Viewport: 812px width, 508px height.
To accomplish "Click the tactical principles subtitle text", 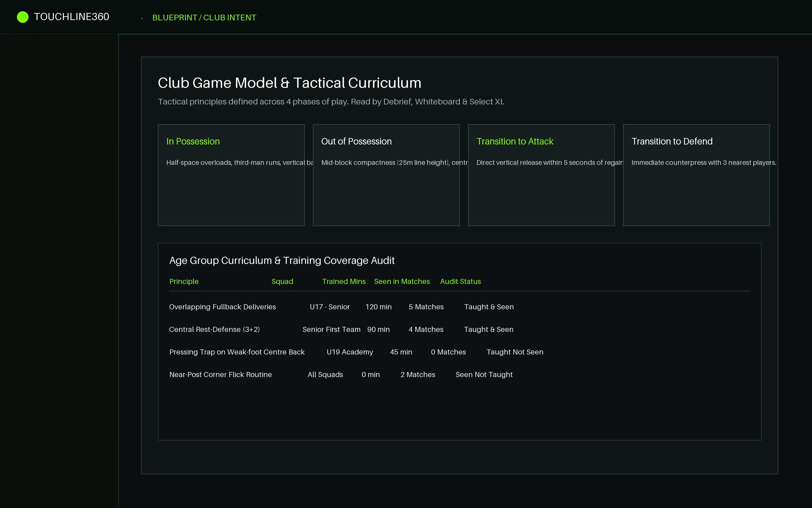I will (331, 102).
